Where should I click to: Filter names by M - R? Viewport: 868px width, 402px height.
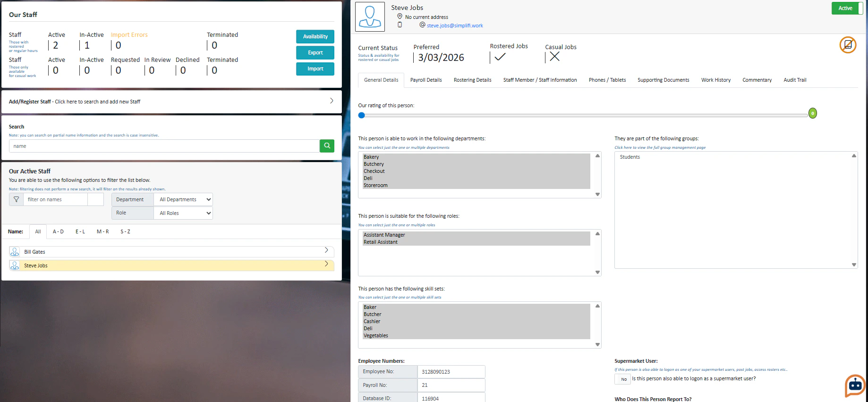pyautogui.click(x=103, y=231)
